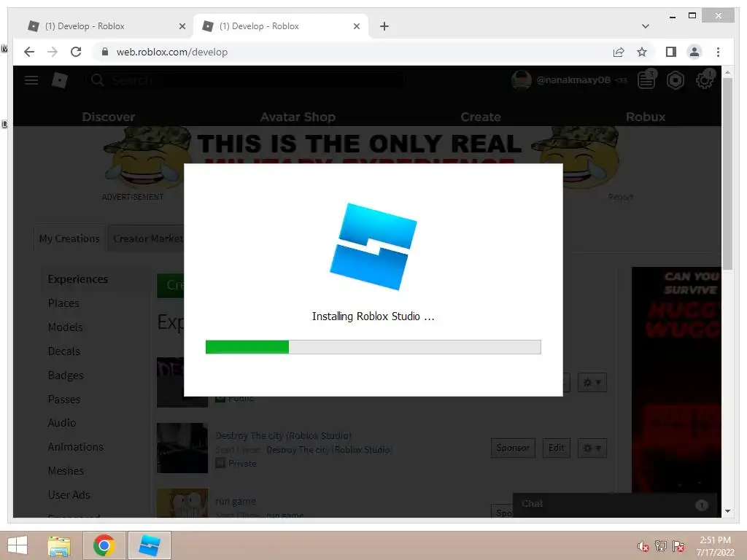Go to the Avatar Shop nav item
Screen dimensions: 747x560
[x=298, y=117]
